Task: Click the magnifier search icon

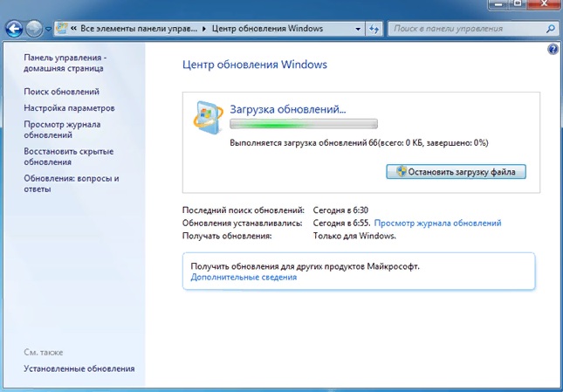Action: 551,29
